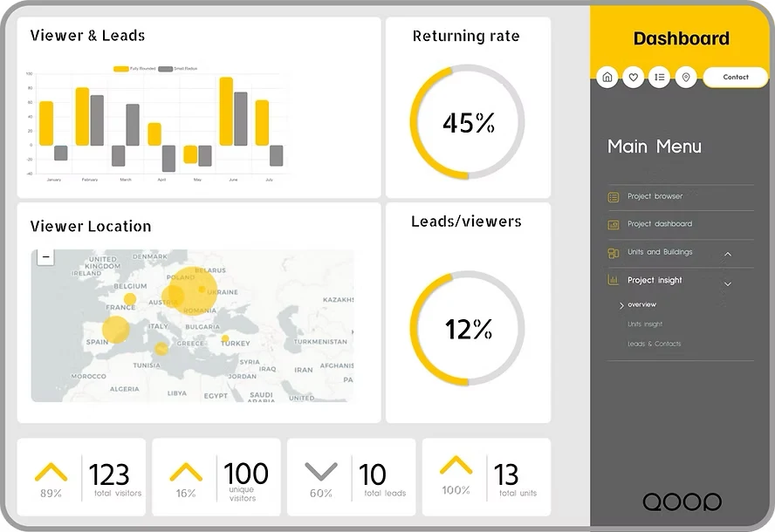Click the 123 total visitors value
The width and height of the screenshot is (775, 532).
pyautogui.click(x=109, y=474)
